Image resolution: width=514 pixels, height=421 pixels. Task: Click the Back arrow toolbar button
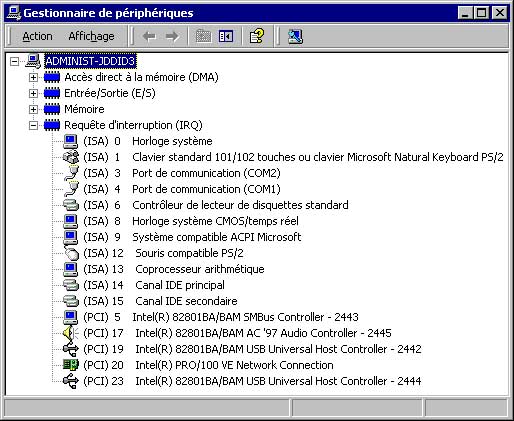point(149,36)
